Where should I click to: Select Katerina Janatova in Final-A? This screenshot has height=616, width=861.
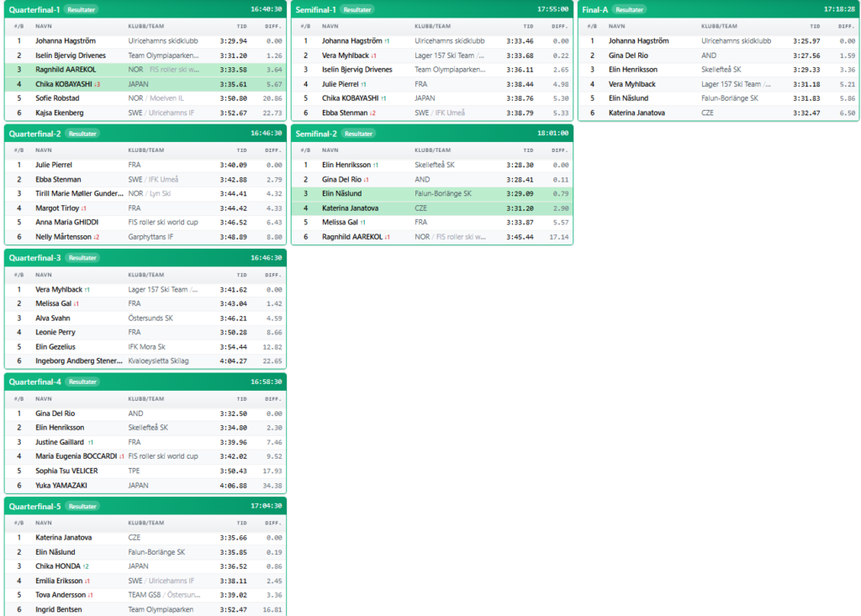pyautogui.click(x=718, y=113)
